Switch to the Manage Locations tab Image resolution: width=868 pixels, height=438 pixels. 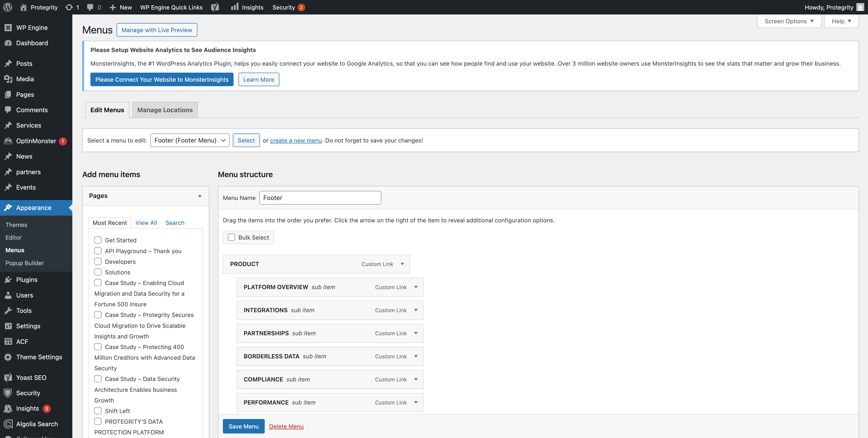tap(165, 110)
